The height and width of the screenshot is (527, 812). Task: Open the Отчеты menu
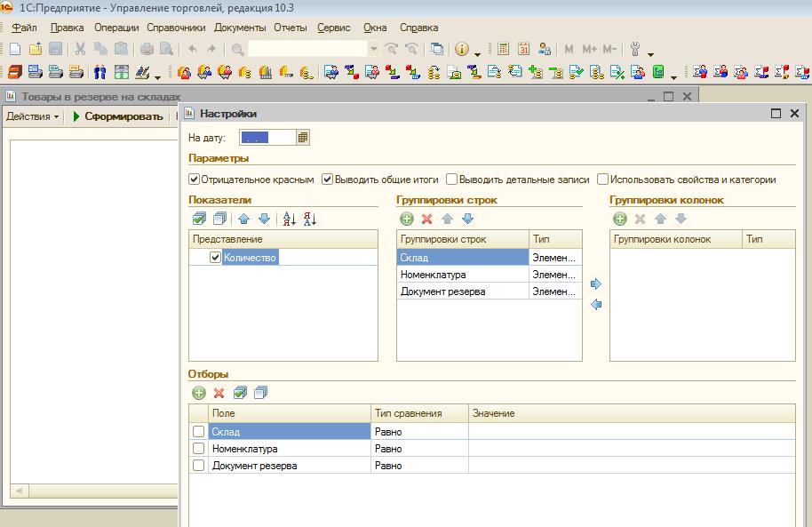pos(290,28)
